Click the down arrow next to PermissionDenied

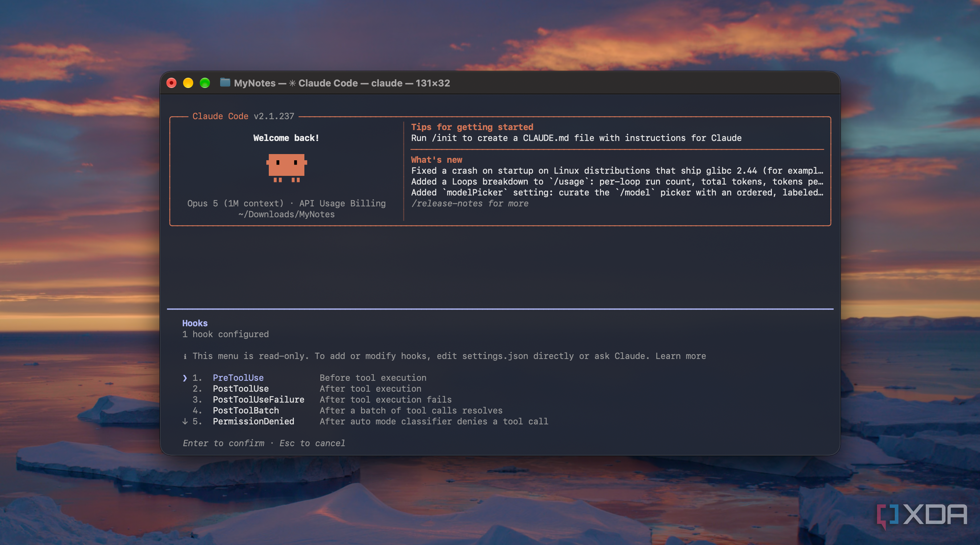click(x=185, y=421)
